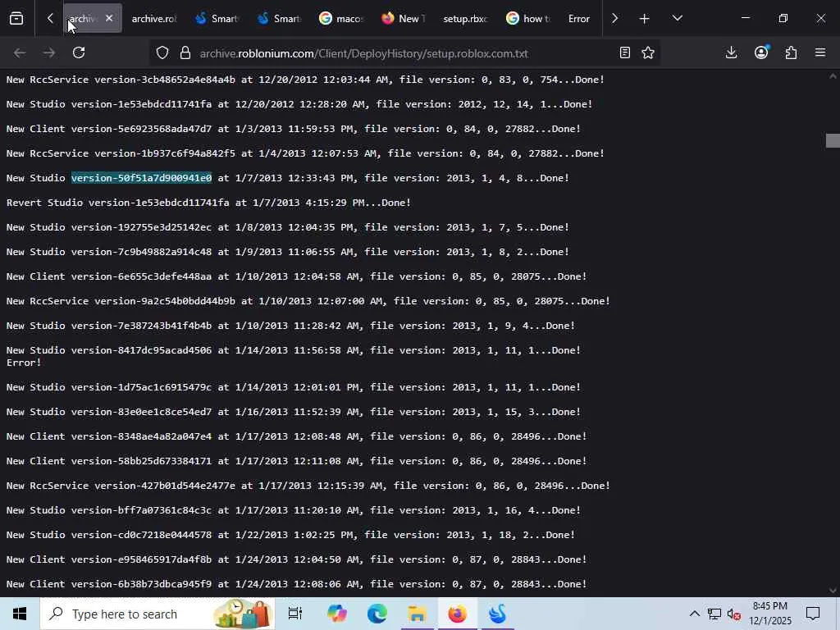840x630 pixels.
Task: Open tracking protection shield icon
Action: (162, 52)
